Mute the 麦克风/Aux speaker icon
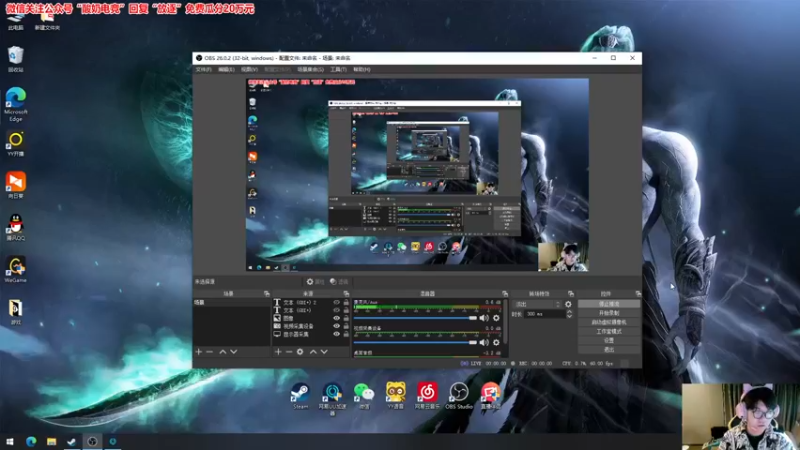Image resolution: width=800 pixels, height=450 pixels. click(x=484, y=318)
